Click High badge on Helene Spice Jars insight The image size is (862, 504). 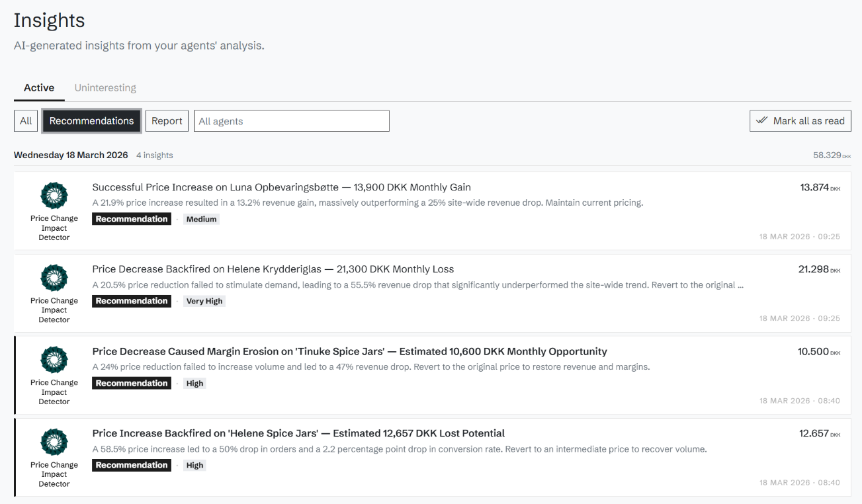click(x=195, y=465)
